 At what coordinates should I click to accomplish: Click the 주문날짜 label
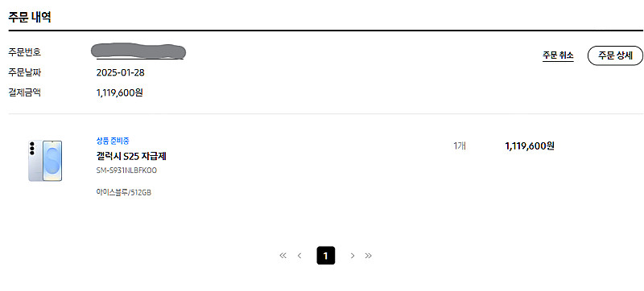25,73
